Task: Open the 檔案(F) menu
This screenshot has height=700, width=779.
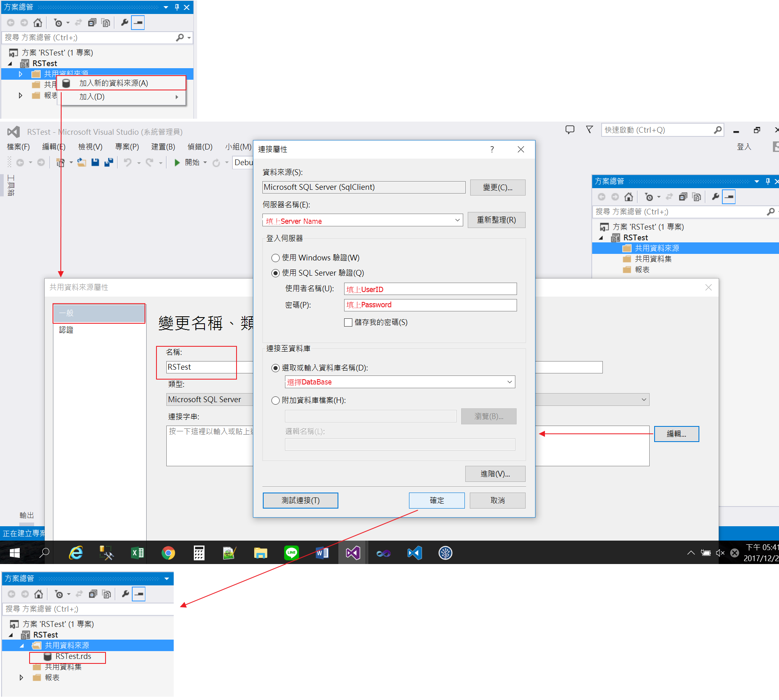Action: (x=18, y=147)
